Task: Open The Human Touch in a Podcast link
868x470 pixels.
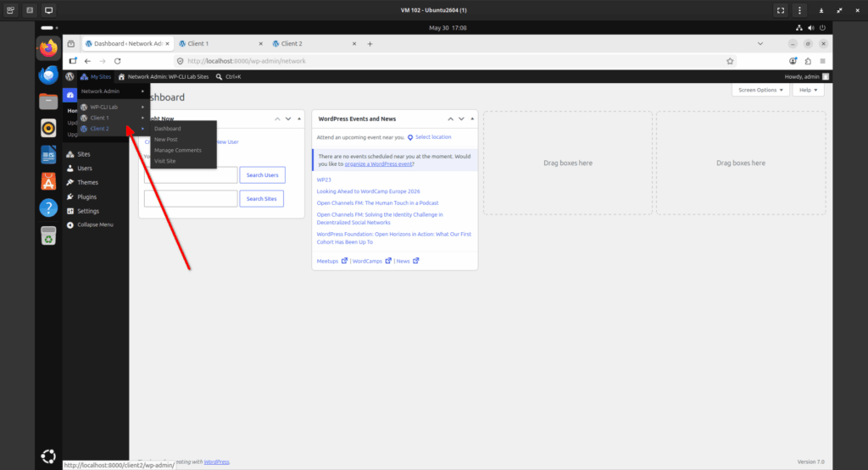Action: coord(377,203)
